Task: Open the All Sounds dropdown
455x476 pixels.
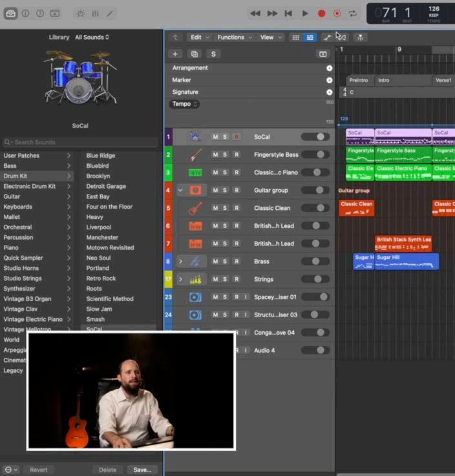Action: 92,37
